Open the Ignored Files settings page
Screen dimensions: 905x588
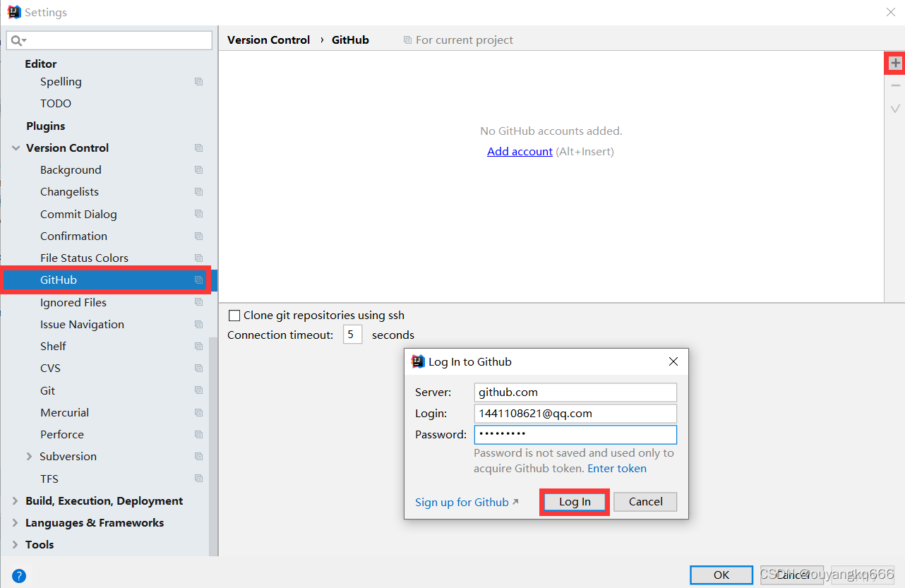pyautogui.click(x=73, y=303)
